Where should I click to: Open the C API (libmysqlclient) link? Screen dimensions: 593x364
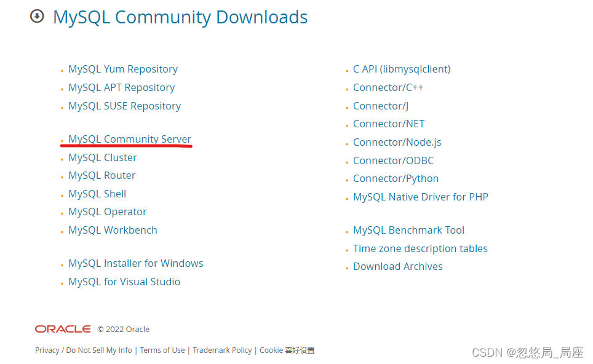(x=402, y=69)
